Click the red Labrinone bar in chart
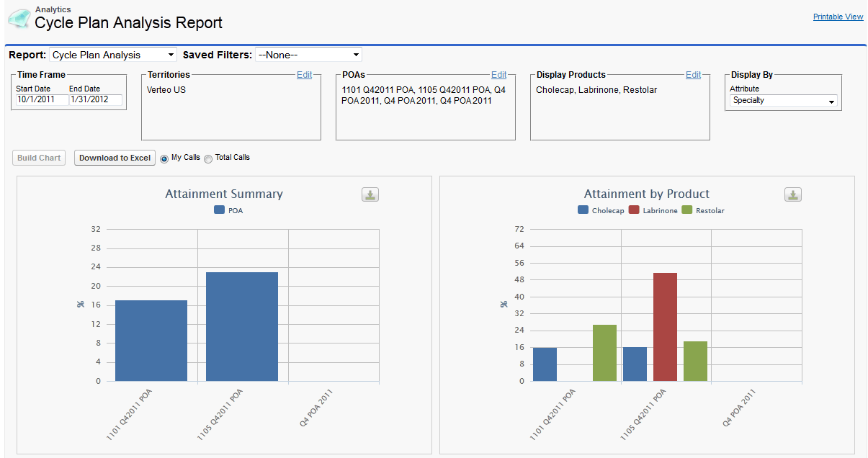 pyautogui.click(x=665, y=327)
